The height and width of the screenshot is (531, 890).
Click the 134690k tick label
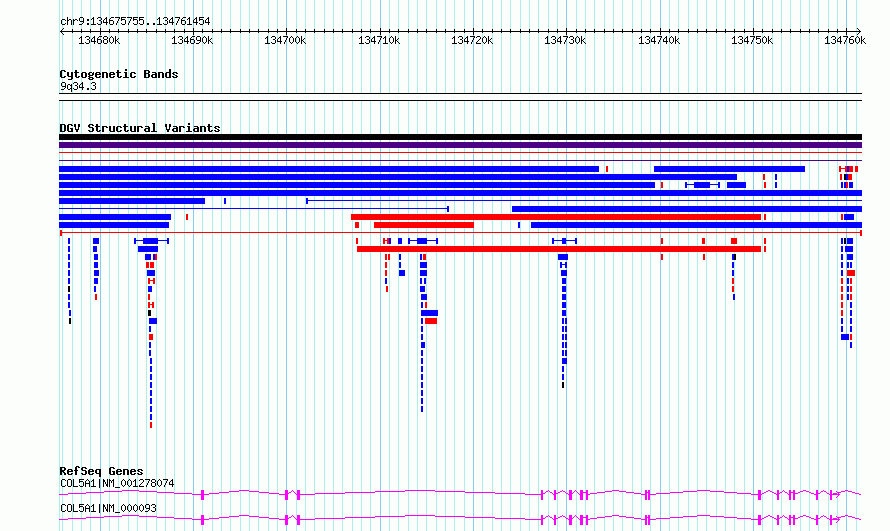point(192,40)
